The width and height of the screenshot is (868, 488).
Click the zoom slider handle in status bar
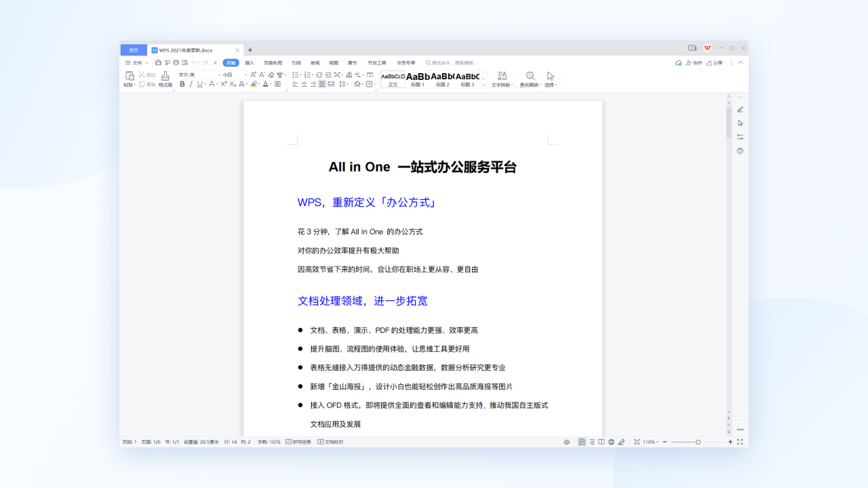tap(698, 442)
